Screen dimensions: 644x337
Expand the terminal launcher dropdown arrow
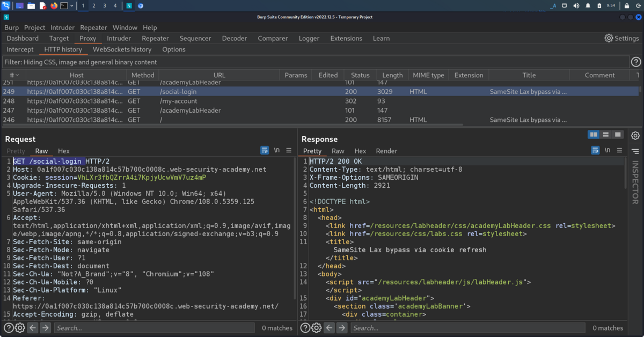[71, 6]
